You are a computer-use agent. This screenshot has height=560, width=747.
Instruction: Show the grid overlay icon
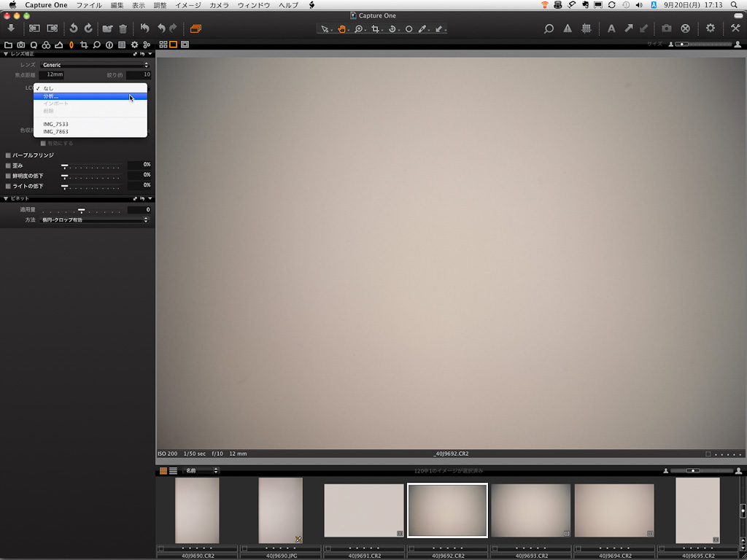(x=587, y=28)
